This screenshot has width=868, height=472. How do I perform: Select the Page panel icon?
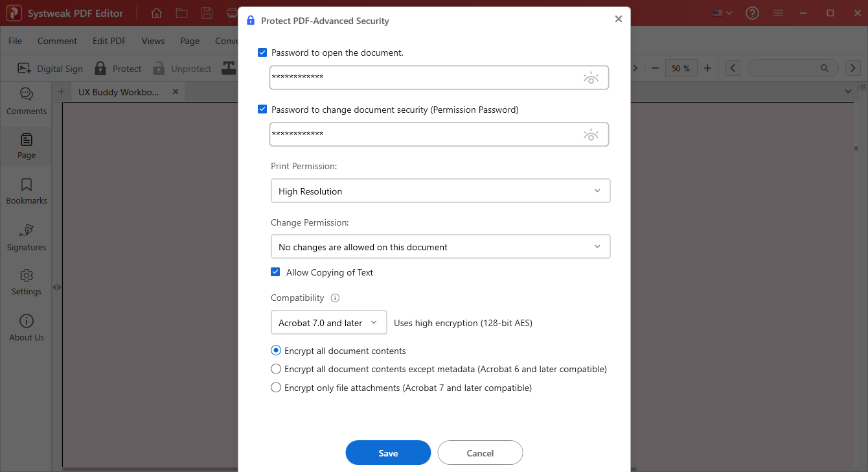click(x=26, y=146)
